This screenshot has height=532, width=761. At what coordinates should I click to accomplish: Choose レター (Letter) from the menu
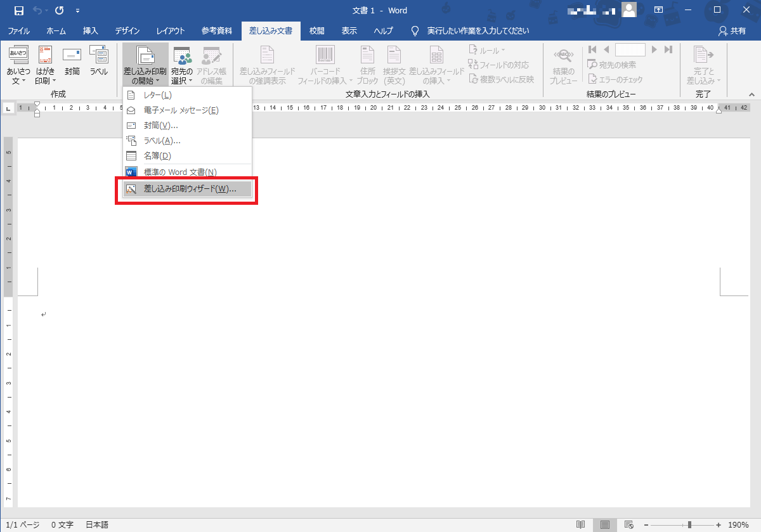coord(157,95)
